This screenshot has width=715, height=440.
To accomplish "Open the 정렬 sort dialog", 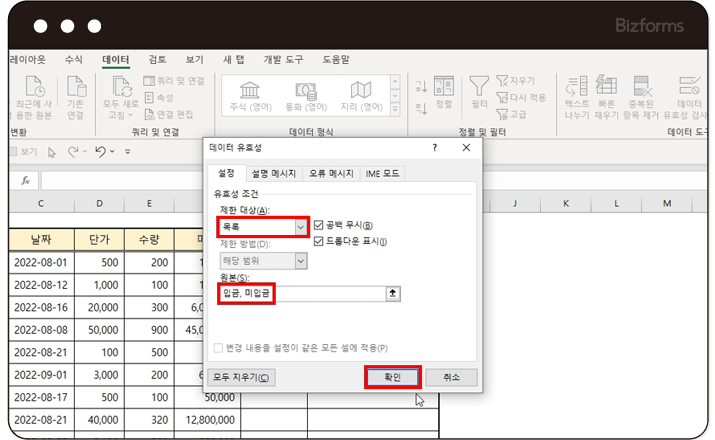I will pos(444,92).
